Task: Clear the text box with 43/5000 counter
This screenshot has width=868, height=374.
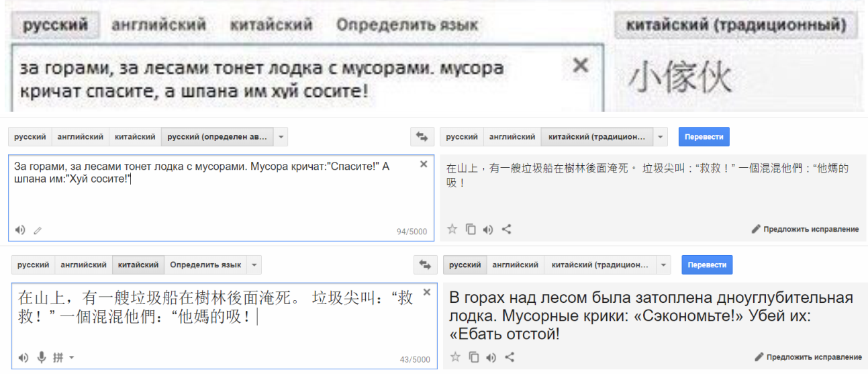Action: coord(426,293)
